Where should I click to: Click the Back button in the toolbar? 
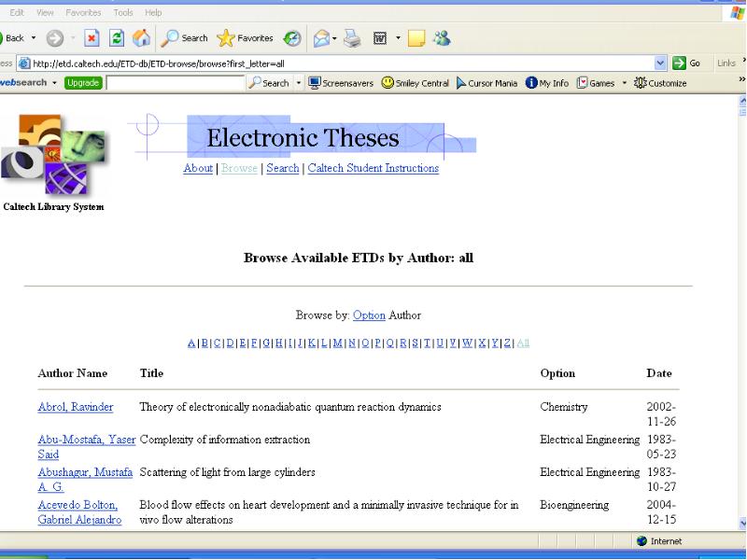(12, 38)
